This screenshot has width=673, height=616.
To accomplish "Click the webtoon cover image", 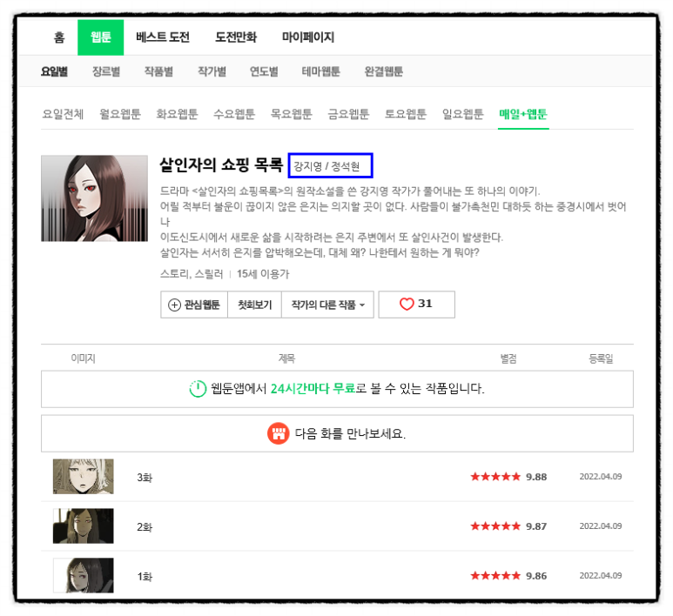I will pyautogui.click(x=94, y=198).
